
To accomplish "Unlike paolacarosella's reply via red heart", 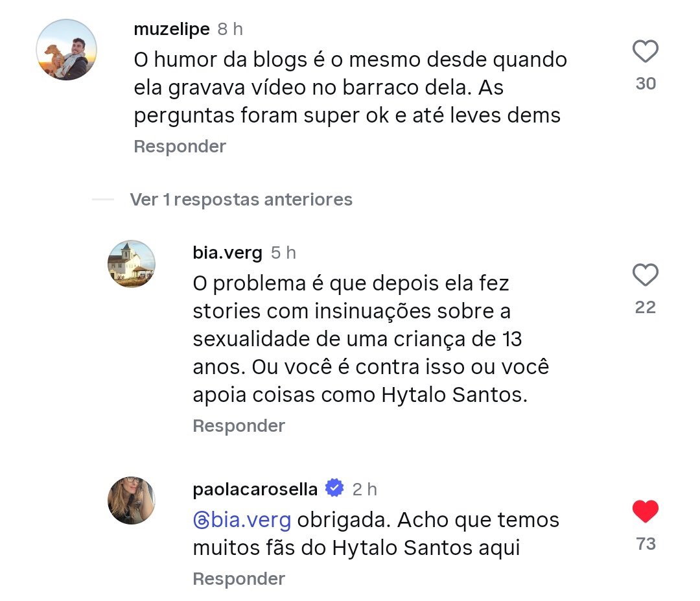I will click(x=645, y=512).
